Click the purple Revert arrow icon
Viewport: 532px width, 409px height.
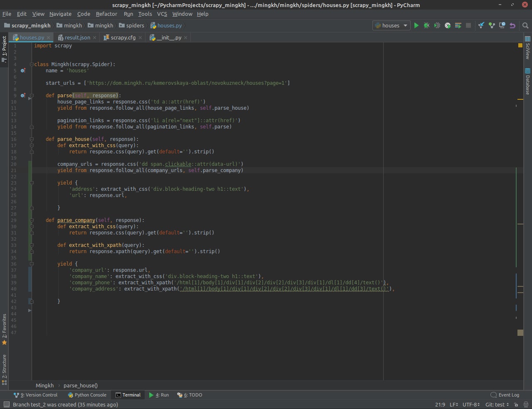512,25
